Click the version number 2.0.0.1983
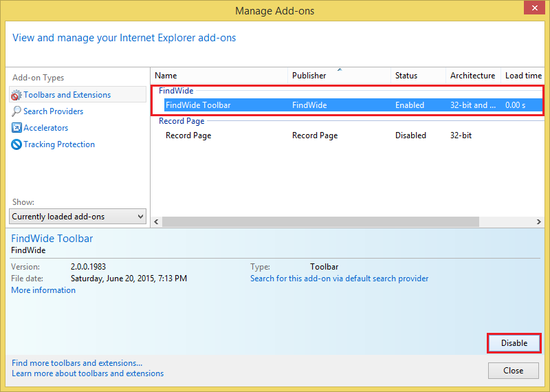The height and width of the screenshot is (392, 550). (x=89, y=267)
